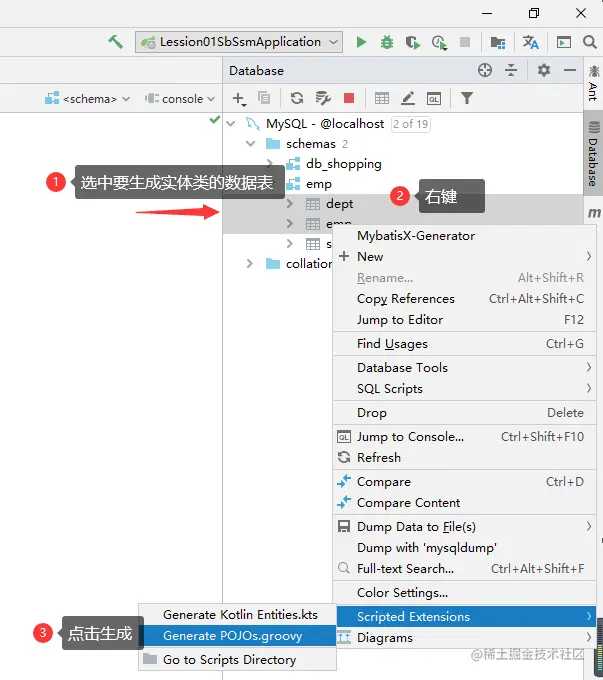Image resolution: width=603 pixels, height=680 pixels.
Task: Open Lession01SbSsmApplication run configuration dropdown
Action: coord(239,42)
